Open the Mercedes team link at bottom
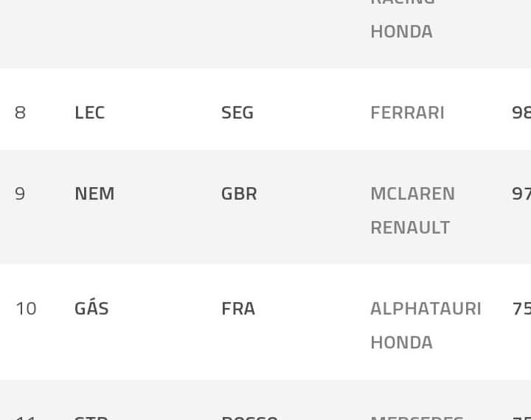Image resolution: width=531 pixels, height=420 pixels. pyautogui.click(x=417, y=416)
